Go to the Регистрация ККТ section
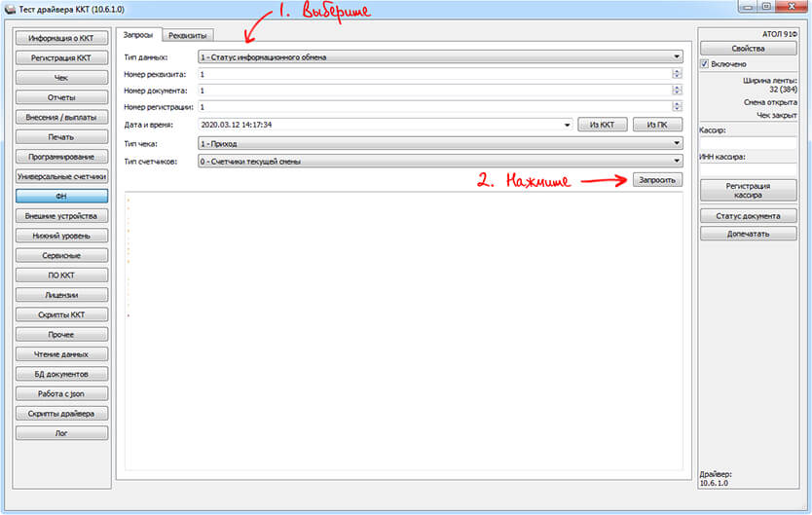 point(61,57)
